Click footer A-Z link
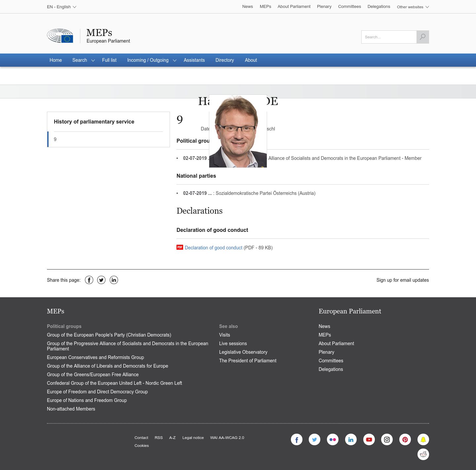Viewport: 476px width, 470px height. pos(172,438)
